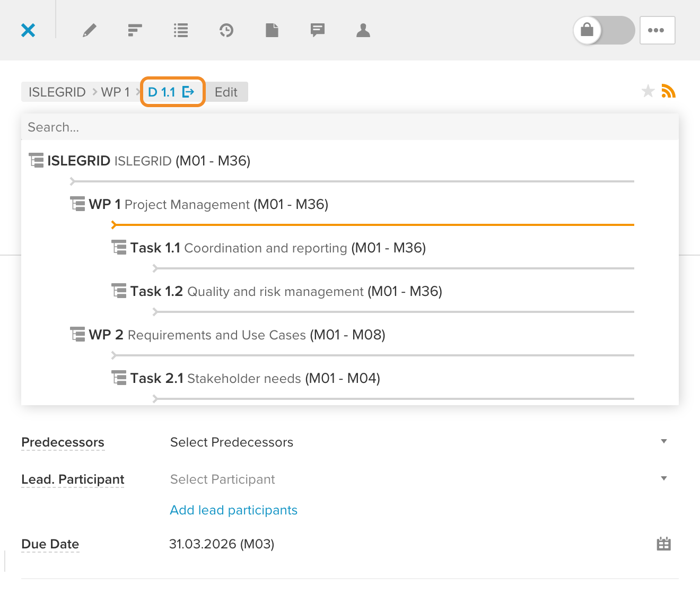Click the Add lead participants link
The image size is (700, 594).
click(x=233, y=510)
